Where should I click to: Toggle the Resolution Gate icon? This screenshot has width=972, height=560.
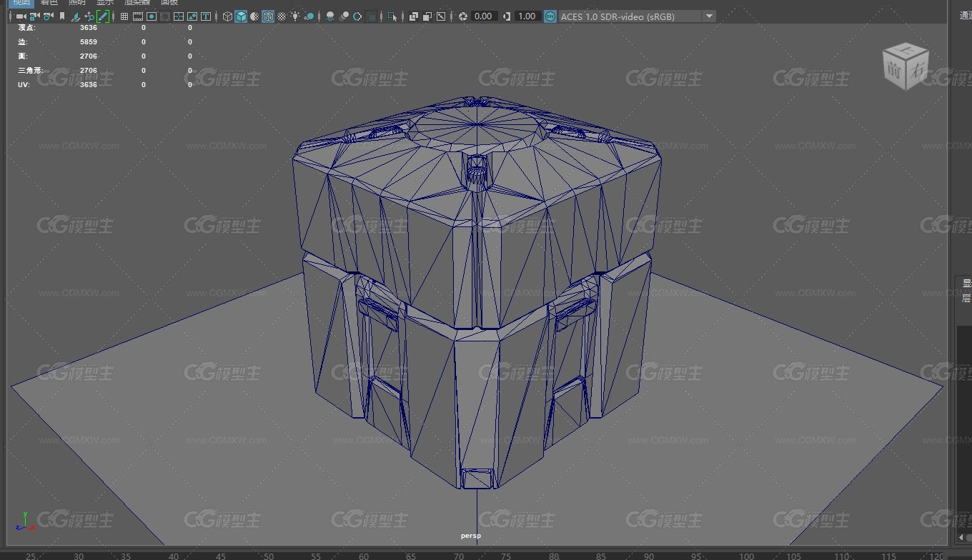click(152, 16)
